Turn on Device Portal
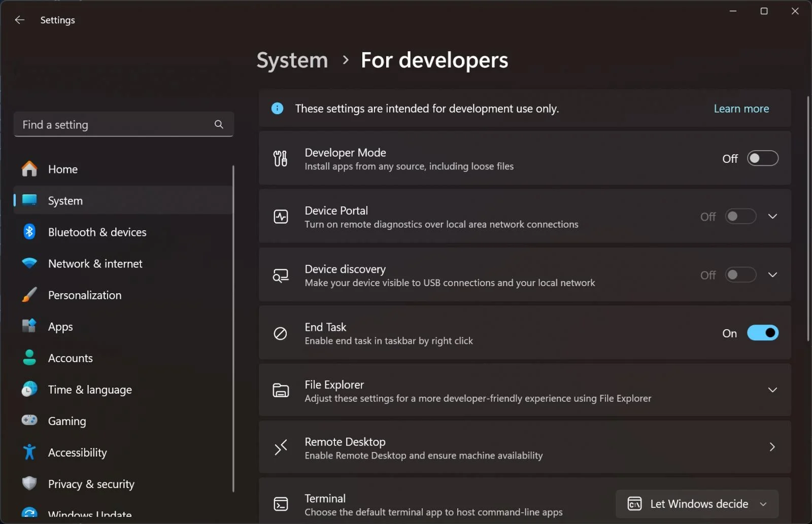 [740, 216]
